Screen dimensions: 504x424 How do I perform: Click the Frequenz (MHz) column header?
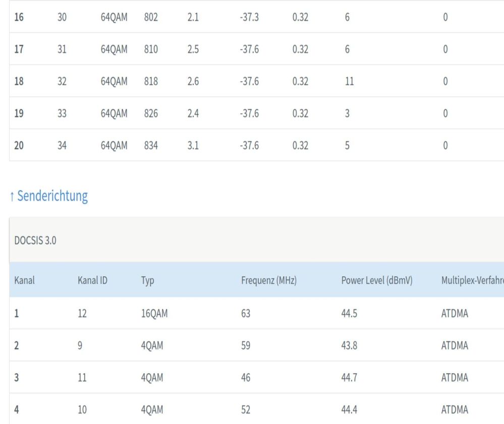(268, 279)
